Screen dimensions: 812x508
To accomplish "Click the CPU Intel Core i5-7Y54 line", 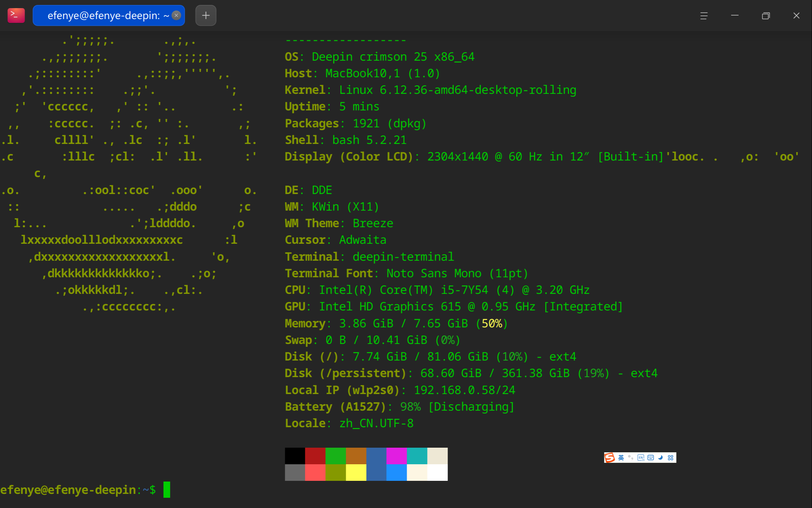I will 437,290.
